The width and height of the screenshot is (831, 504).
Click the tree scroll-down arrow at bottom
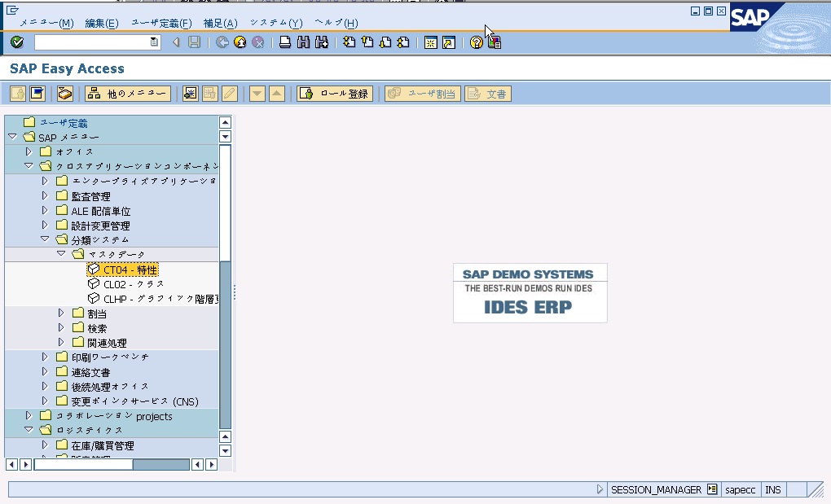coord(225,450)
